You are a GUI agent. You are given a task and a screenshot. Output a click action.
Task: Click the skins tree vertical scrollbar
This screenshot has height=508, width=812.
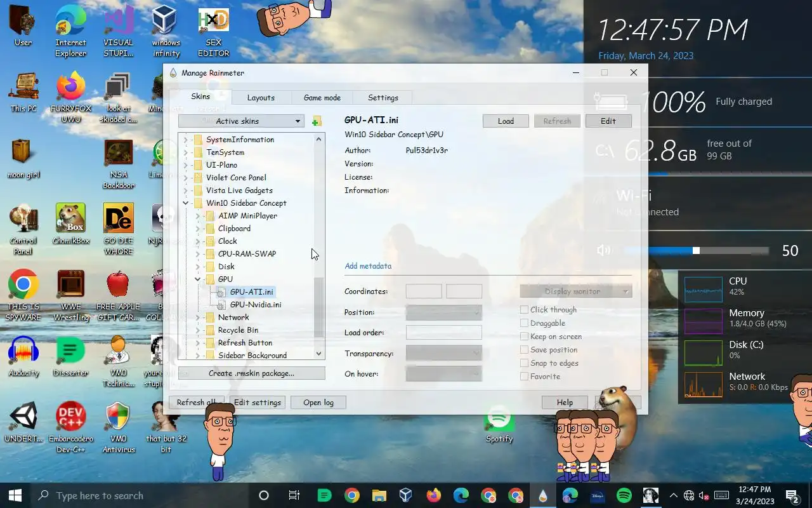click(x=318, y=307)
